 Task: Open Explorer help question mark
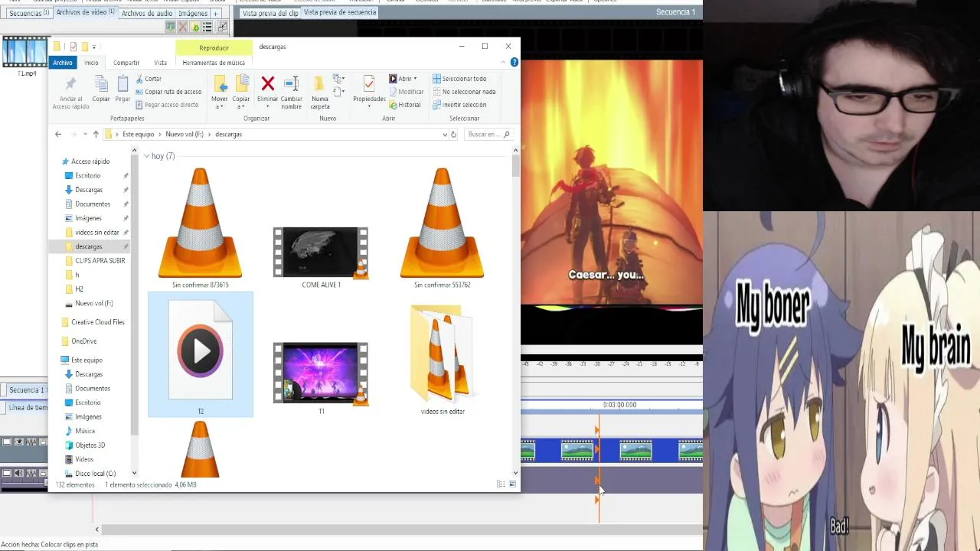click(x=514, y=62)
